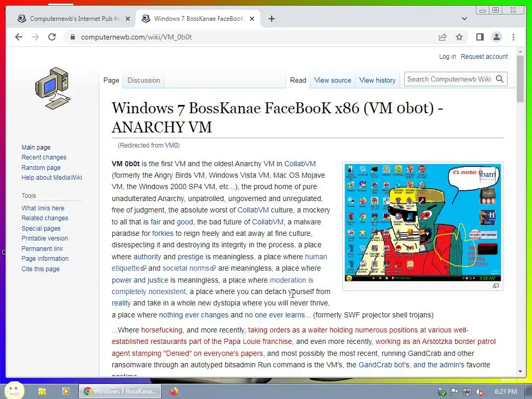Image resolution: width=532 pixels, height=399 pixels.
Task: Open What links here tool
Action: point(43,208)
